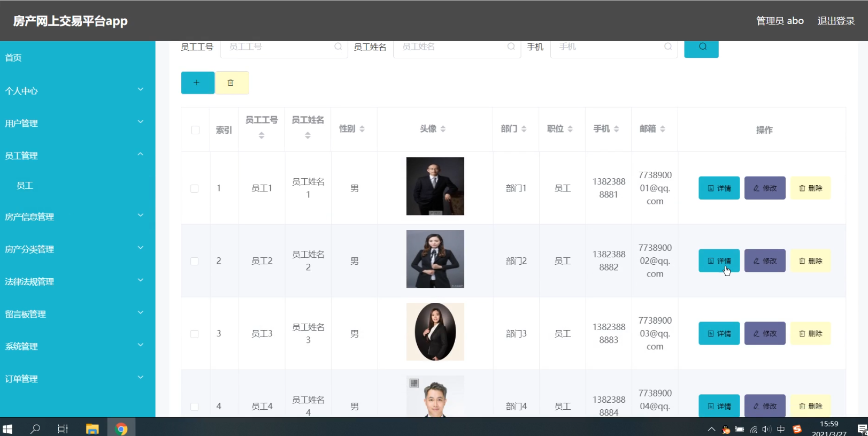Click network icon in system tray

pyautogui.click(x=754, y=429)
